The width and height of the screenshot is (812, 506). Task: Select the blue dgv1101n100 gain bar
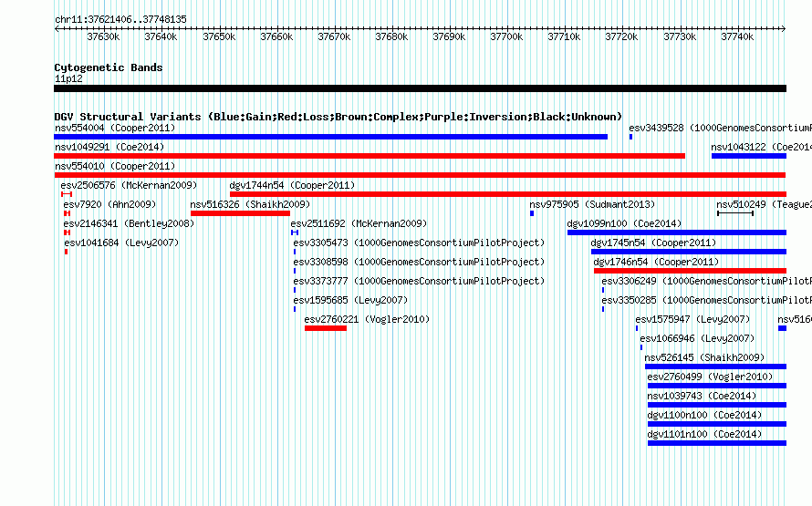pyautogui.click(x=717, y=443)
